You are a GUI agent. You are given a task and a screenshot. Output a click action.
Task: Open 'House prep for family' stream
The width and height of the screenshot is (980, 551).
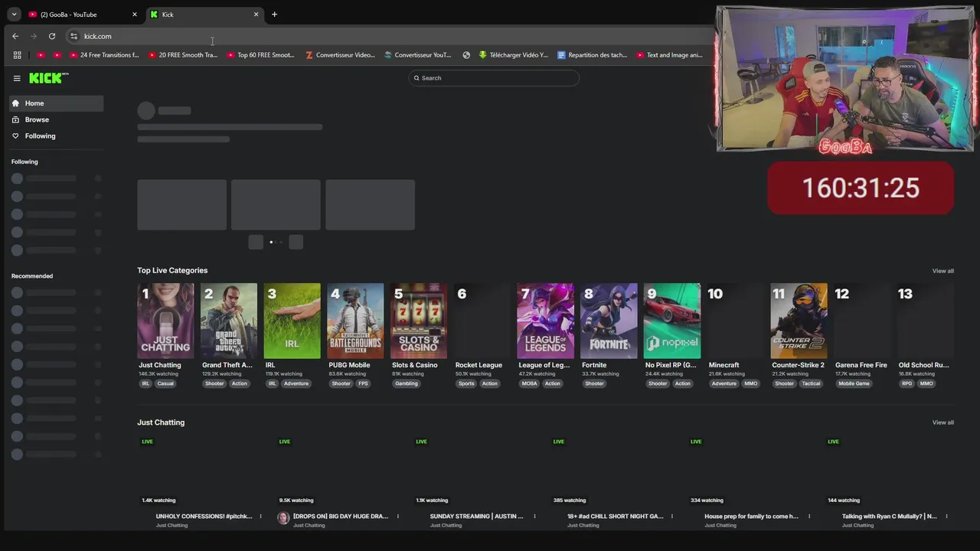tap(751, 517)
